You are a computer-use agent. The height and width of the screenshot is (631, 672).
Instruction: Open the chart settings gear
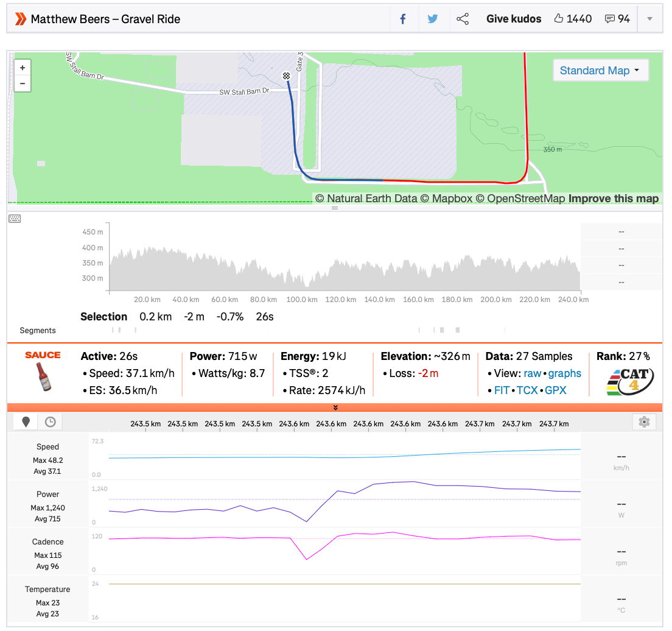(645, 421)
